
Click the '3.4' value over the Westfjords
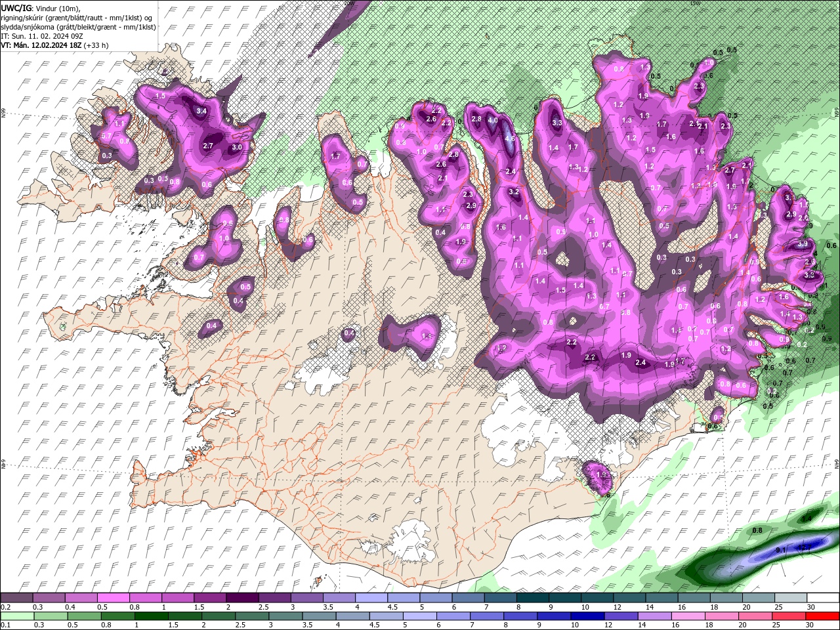[202, 111]
